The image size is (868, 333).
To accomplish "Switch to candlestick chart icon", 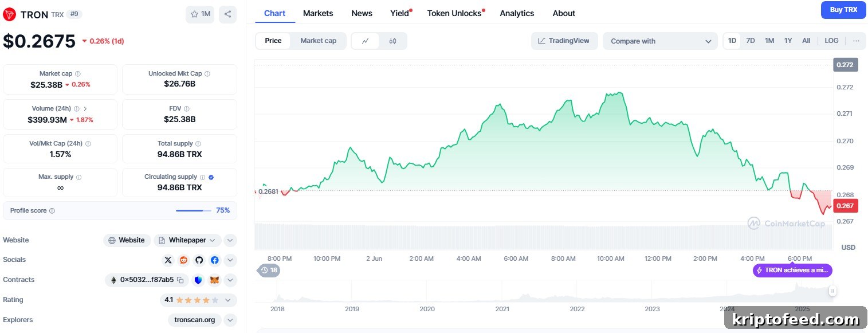I will tap(392, 41).
